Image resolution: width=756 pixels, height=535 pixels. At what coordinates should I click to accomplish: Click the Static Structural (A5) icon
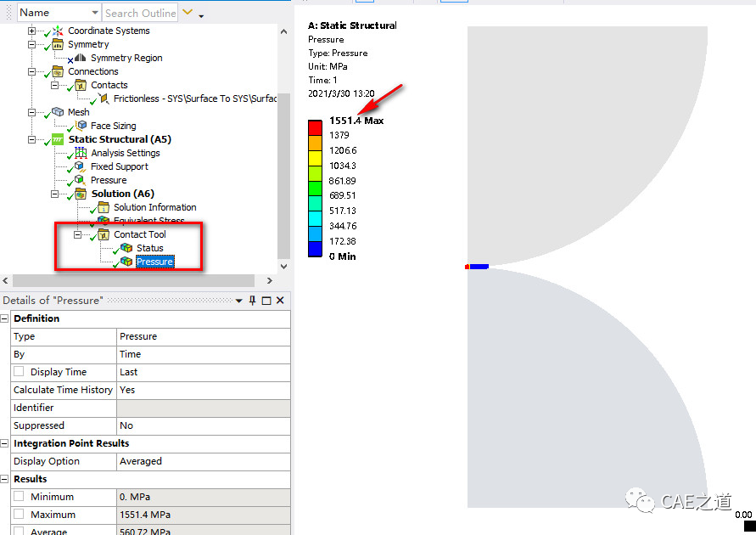click(x=58, y=139)
